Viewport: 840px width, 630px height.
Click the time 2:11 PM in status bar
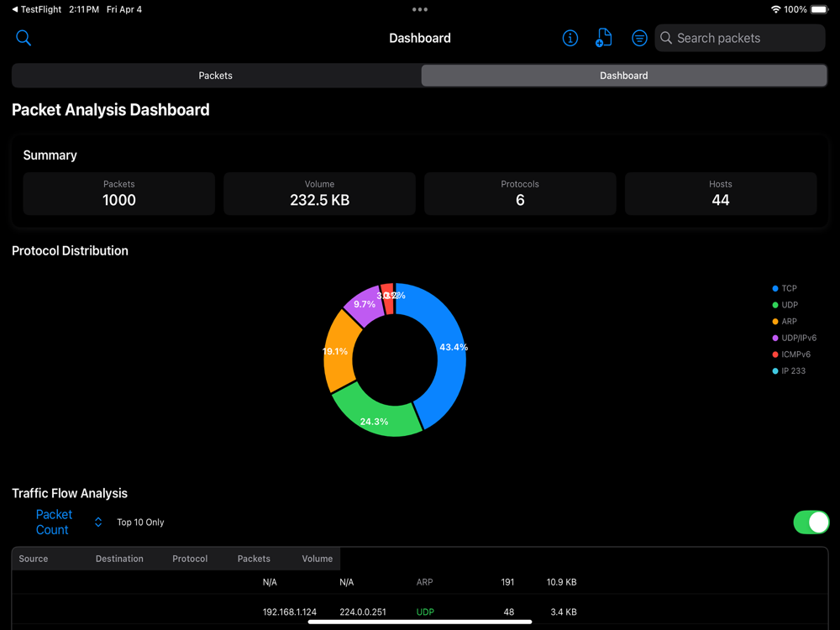tap(83, 9)
